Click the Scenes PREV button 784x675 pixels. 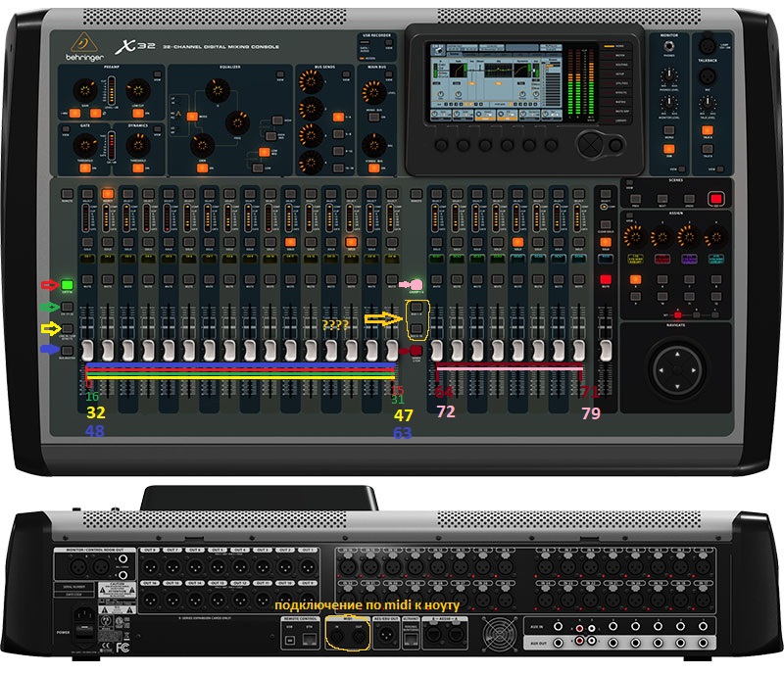[635, 199]
